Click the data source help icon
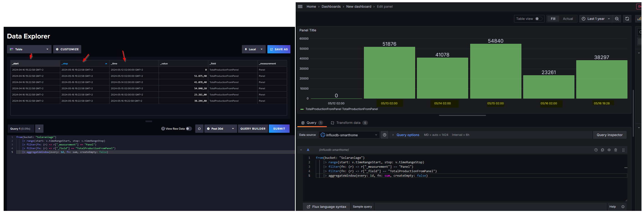Image resolution: width=644 pixels, height=215 pixels. click(x=385, y=135)
